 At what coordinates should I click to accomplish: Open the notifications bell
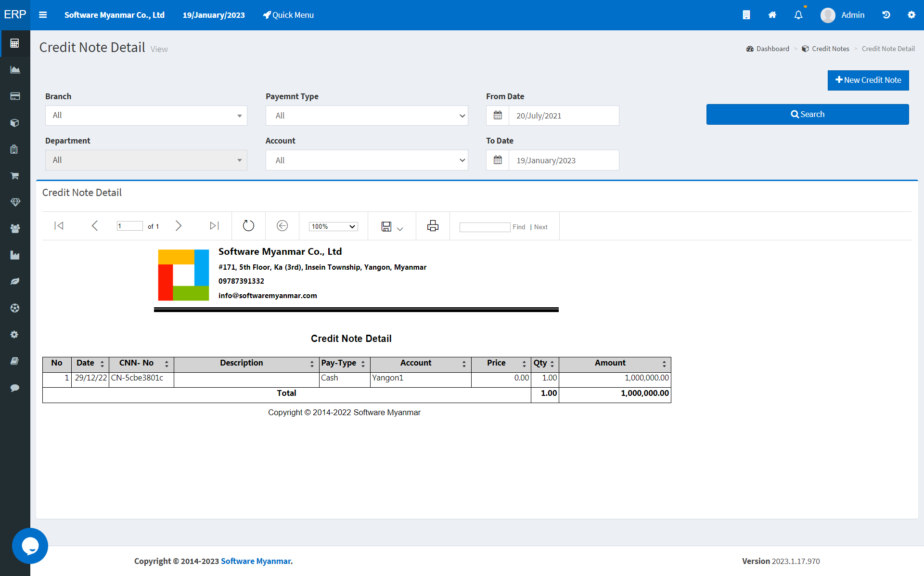(x=798, y=15)
